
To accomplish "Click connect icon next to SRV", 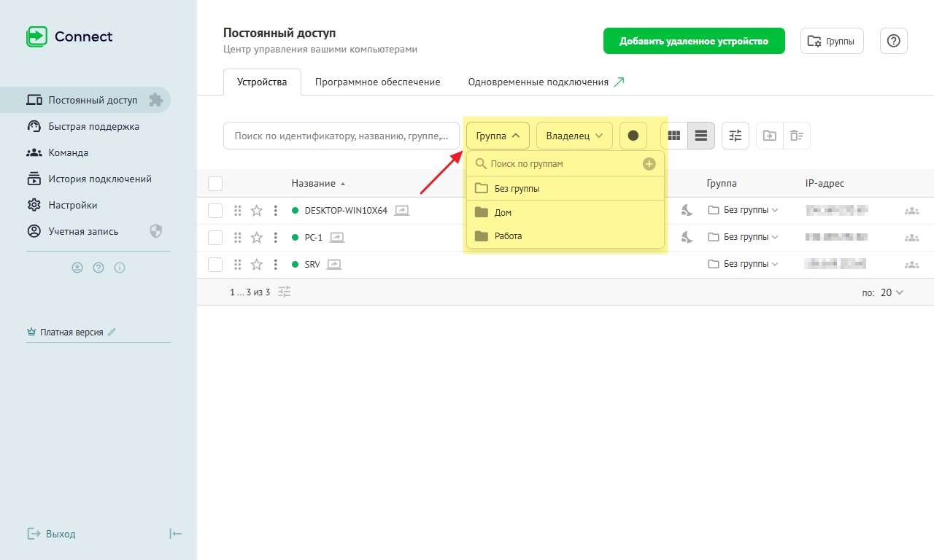I will (334, 265).
